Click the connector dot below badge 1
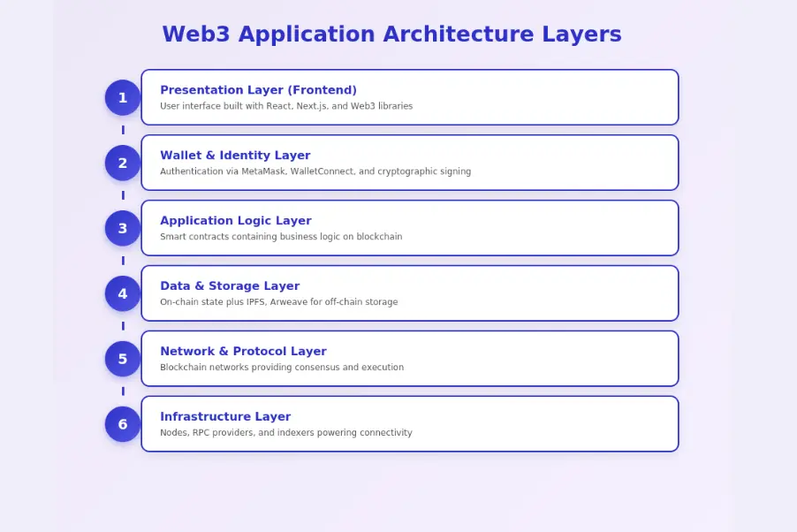This screenshot has height=532, width=797. (122, 130)
